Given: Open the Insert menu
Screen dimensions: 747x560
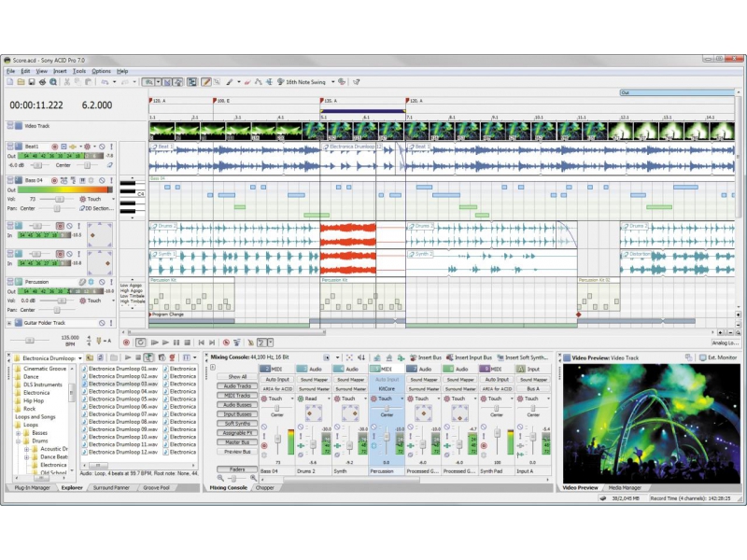Looking at the screenshot, I should click(60, 71).
